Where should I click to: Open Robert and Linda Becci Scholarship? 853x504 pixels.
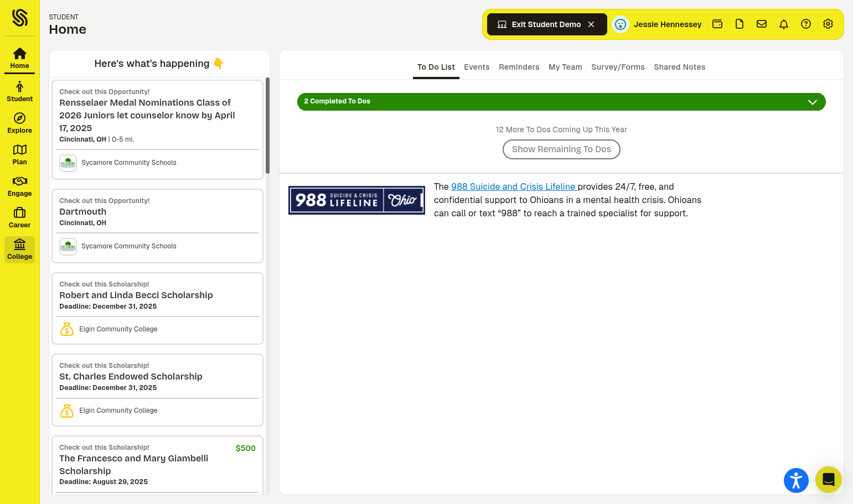click(157, 308)
